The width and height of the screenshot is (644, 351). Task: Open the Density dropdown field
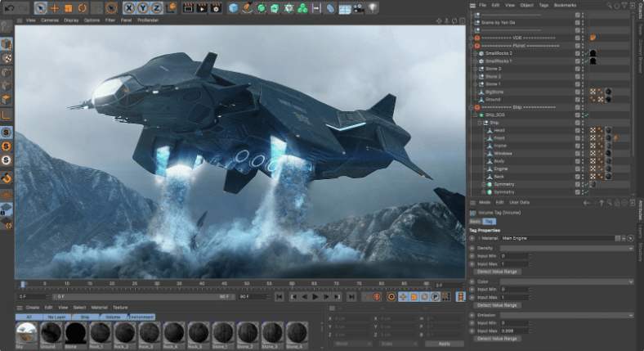[567, 248]
